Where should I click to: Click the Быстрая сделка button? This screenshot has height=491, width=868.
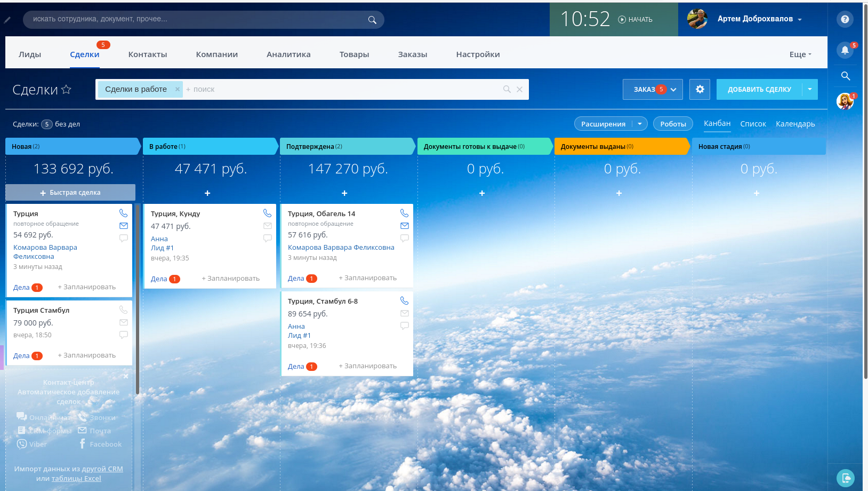pyautogui.click(x=70, y=193)
